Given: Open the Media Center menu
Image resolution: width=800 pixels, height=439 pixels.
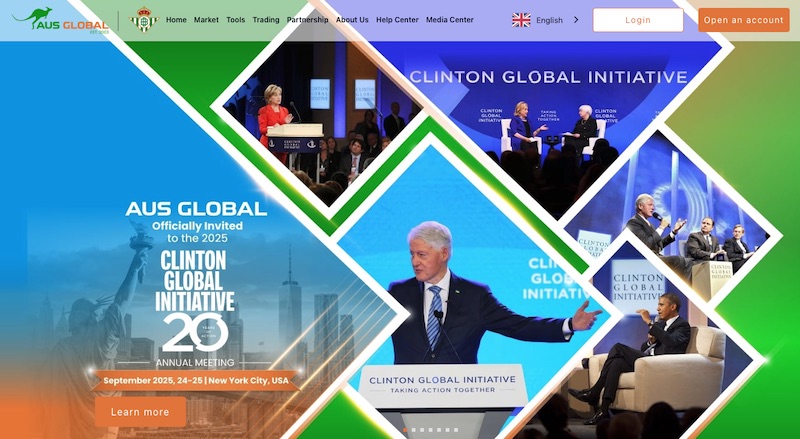Looking at the screenshot, I should coord(450,20).
